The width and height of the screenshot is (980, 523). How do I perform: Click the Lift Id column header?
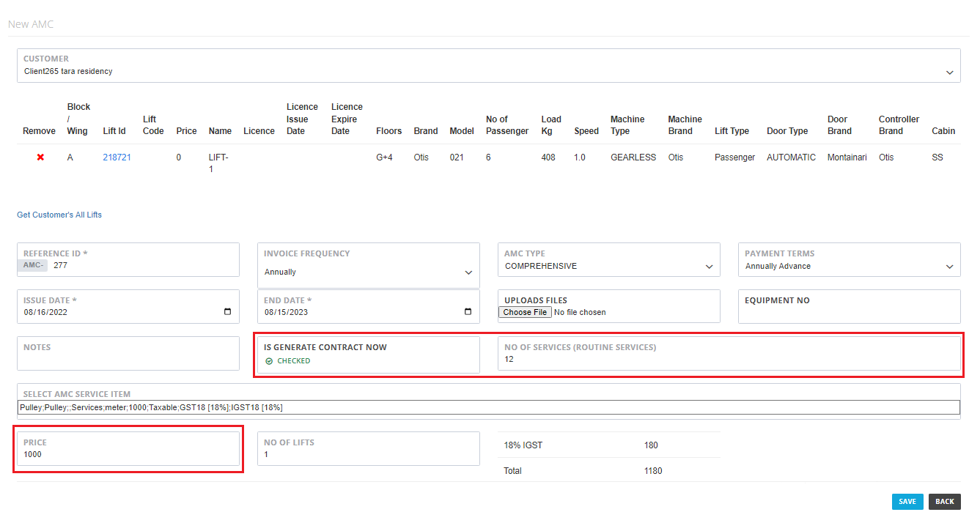(114, 131)
